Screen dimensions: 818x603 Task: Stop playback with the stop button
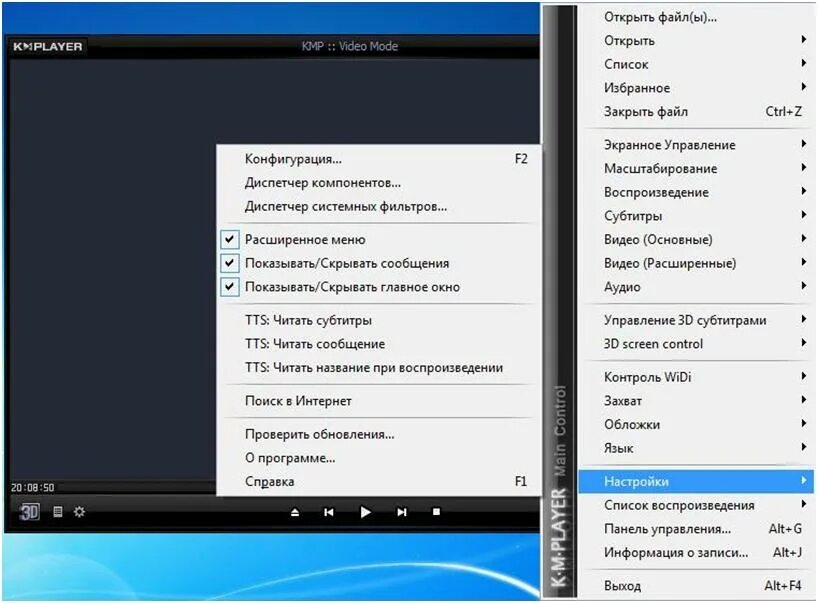(436, 512)
